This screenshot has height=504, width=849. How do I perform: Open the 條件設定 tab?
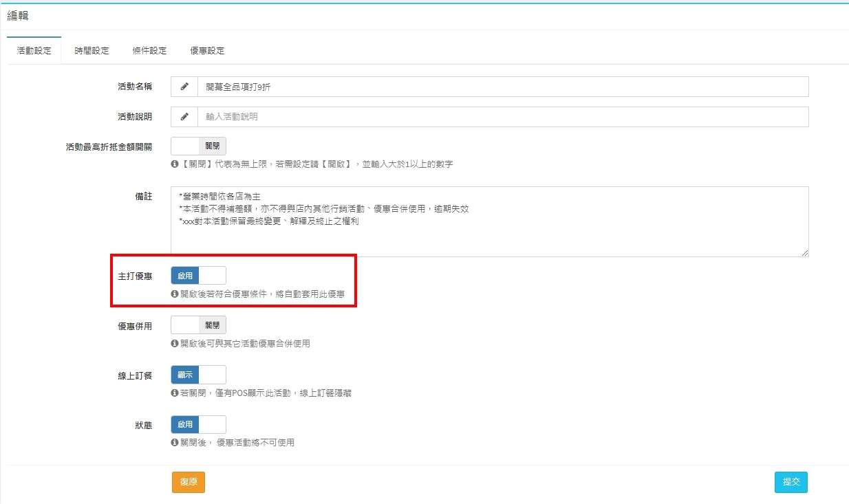tap(149, 51)
